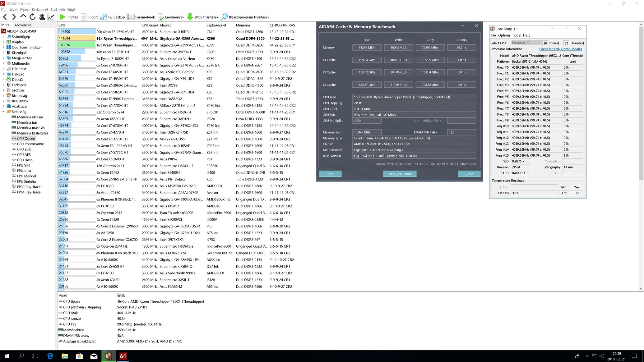
Task: Click the volume icon in tray
Action: (x=602, y=356)
